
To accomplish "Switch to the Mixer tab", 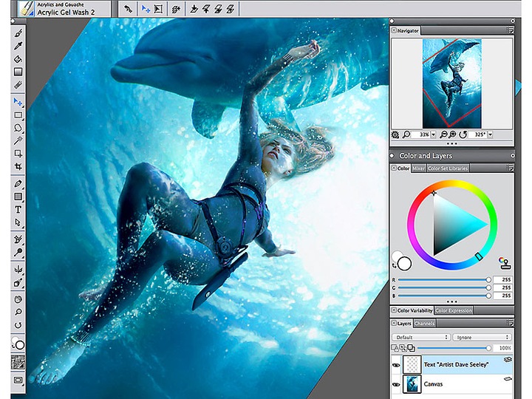I will tap(419, 168).
